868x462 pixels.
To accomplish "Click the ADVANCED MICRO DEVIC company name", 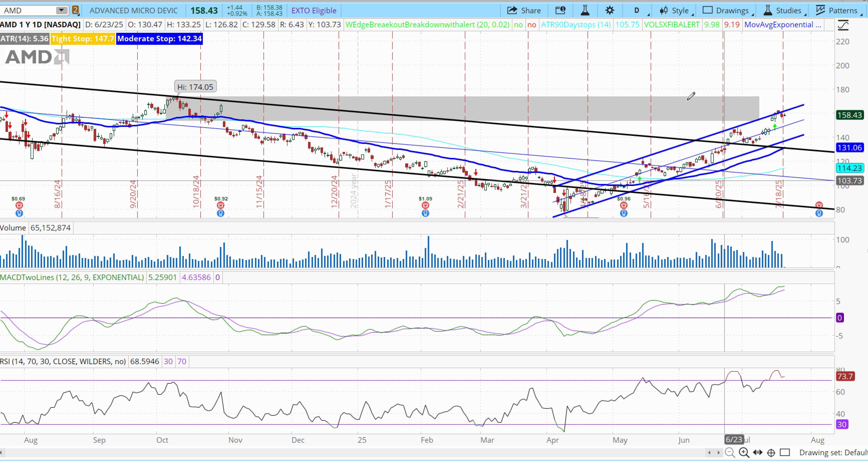I will pos(133,11).
